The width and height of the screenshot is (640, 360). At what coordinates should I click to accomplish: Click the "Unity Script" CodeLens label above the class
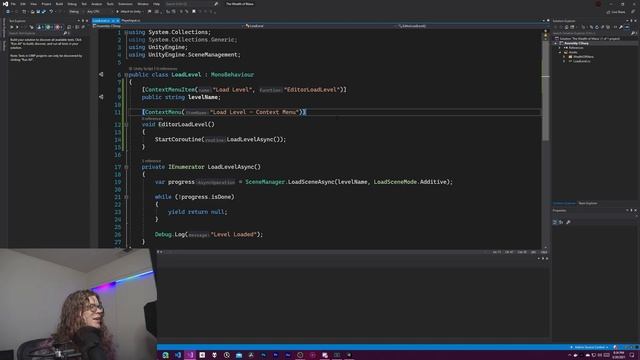click(142, 69)
